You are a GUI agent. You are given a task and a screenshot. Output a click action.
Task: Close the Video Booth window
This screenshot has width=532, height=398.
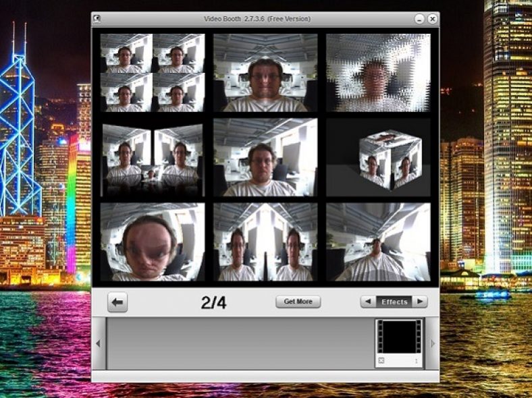coord(432,19)
